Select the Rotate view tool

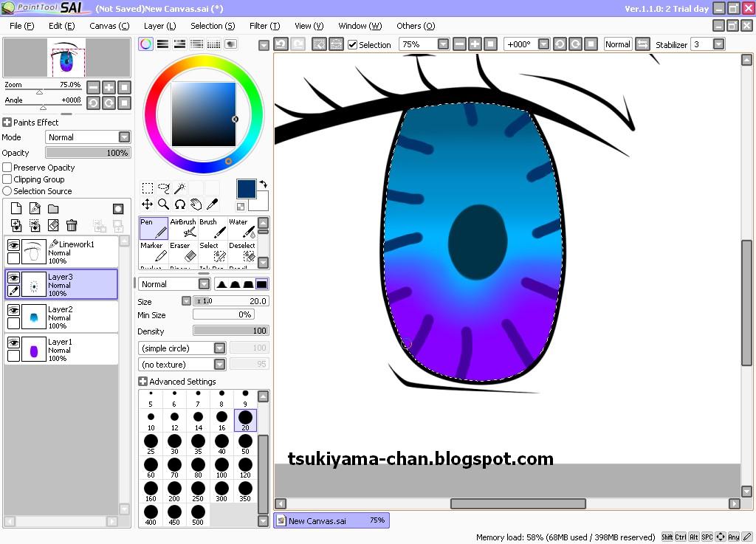(x=180, y=204)
